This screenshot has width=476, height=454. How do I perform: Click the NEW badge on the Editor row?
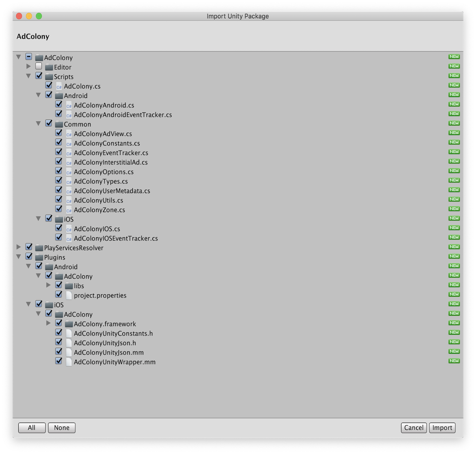(454, 66)
